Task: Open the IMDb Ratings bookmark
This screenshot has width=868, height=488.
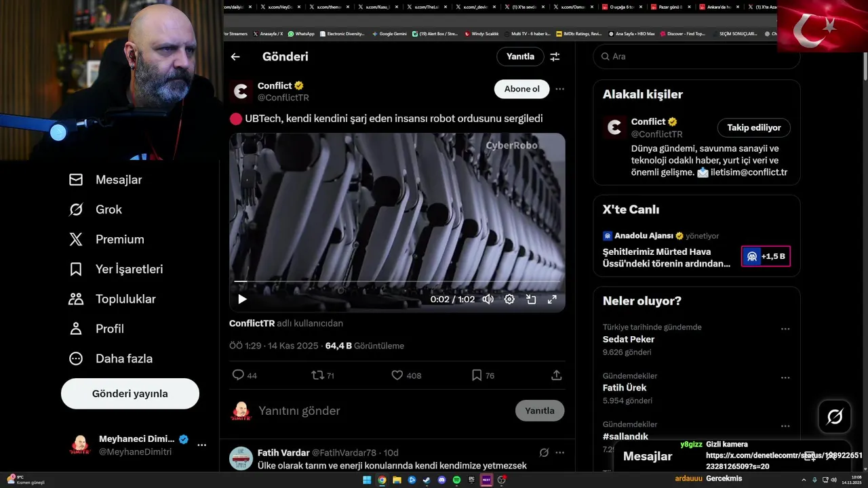Action: (578, 33)
